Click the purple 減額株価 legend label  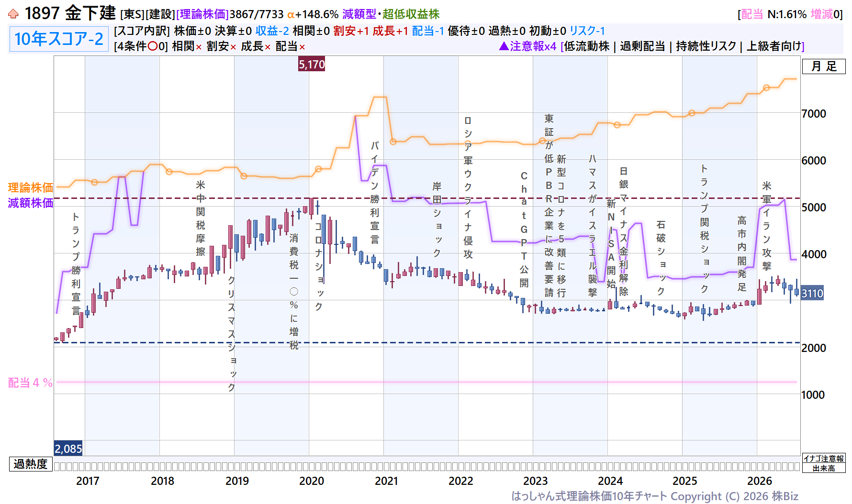coord(31,203)
